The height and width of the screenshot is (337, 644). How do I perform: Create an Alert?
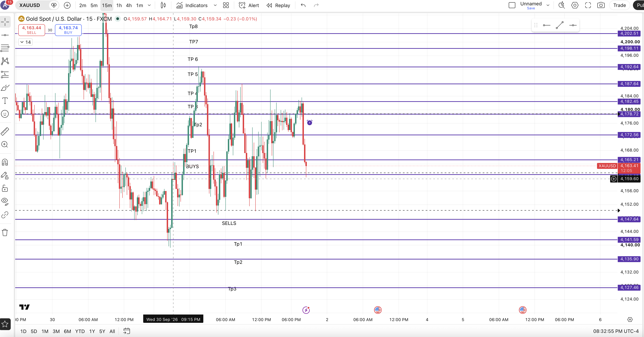(x=249, y=5)
